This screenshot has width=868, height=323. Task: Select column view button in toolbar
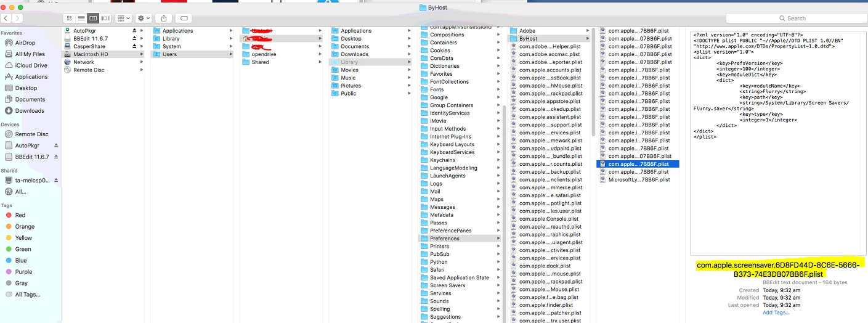coord(92,18)
